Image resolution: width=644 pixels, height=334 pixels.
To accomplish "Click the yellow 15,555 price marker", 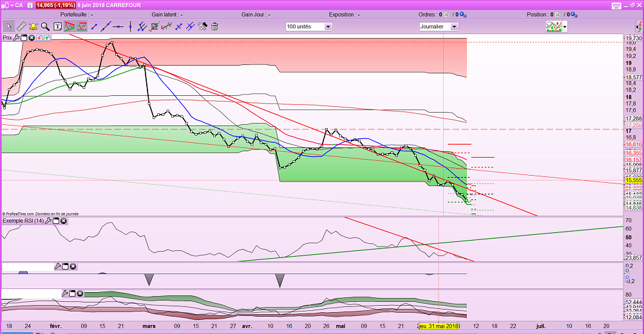I will (634, 181).
